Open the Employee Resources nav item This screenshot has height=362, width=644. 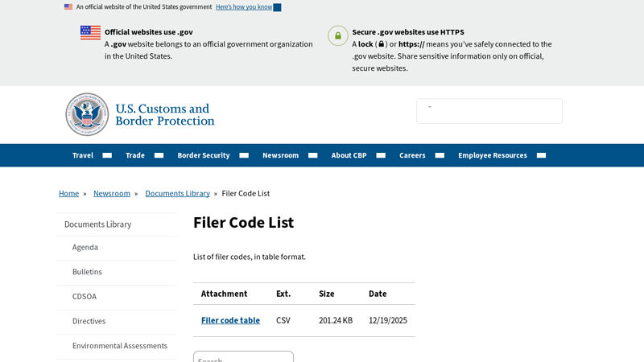coord(493,155)
